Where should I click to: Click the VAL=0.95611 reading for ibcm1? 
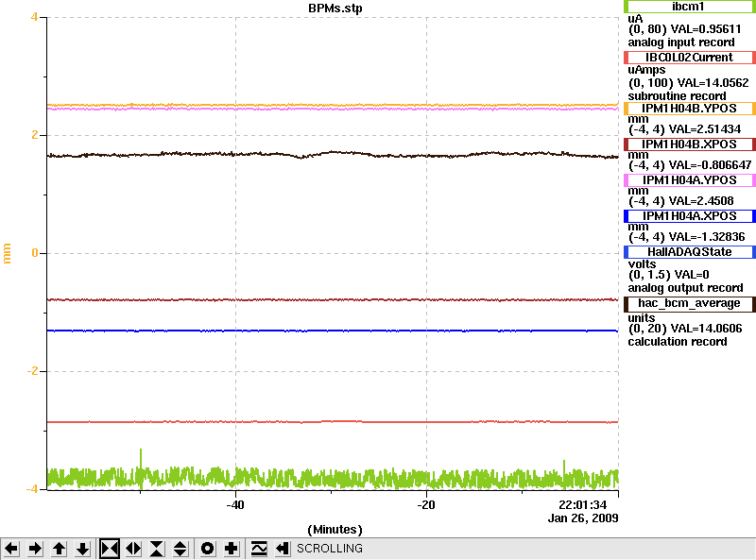click(706, 29)
